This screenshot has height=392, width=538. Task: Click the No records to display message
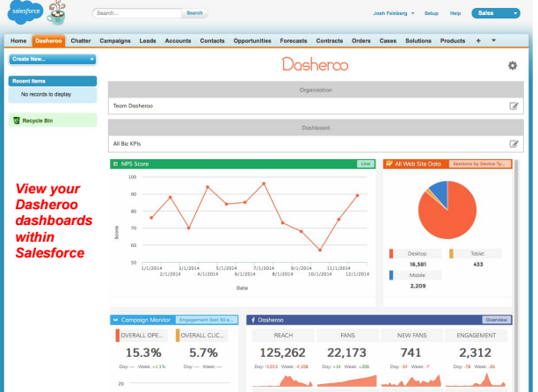coord(46,94)
